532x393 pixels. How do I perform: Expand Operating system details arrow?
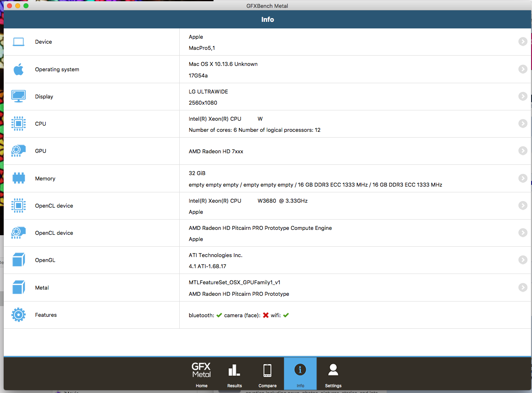tap(523, 69)
